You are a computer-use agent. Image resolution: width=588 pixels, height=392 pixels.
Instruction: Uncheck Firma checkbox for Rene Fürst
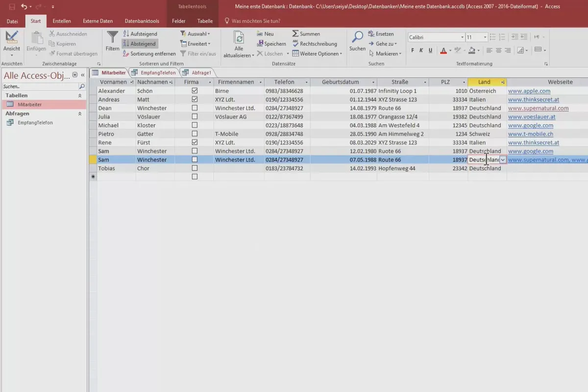(195, 143)
